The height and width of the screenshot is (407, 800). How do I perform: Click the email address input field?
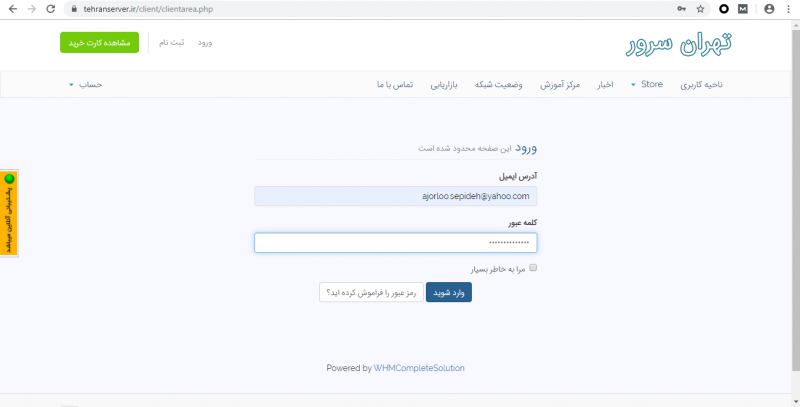(396, 197)
